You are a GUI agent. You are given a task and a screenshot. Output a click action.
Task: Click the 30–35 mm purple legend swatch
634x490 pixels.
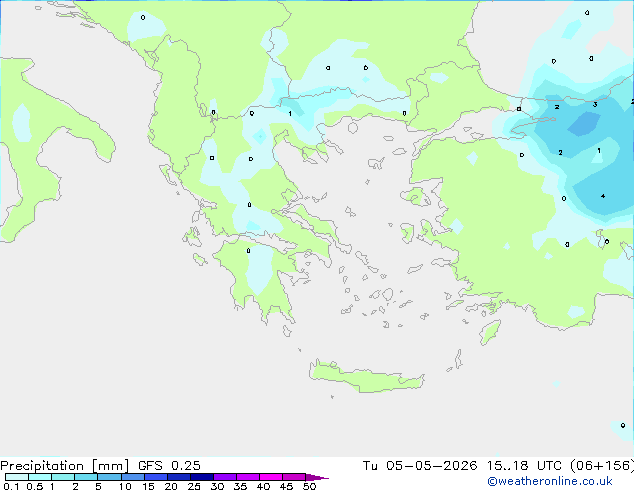[x=225, y=477]
